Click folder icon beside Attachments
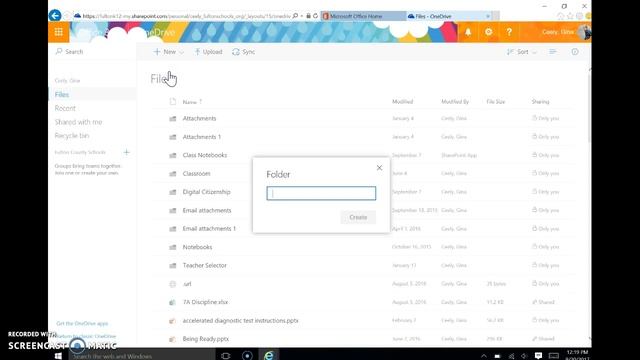Viewport: 640px width, 360px height. [173, 118]
